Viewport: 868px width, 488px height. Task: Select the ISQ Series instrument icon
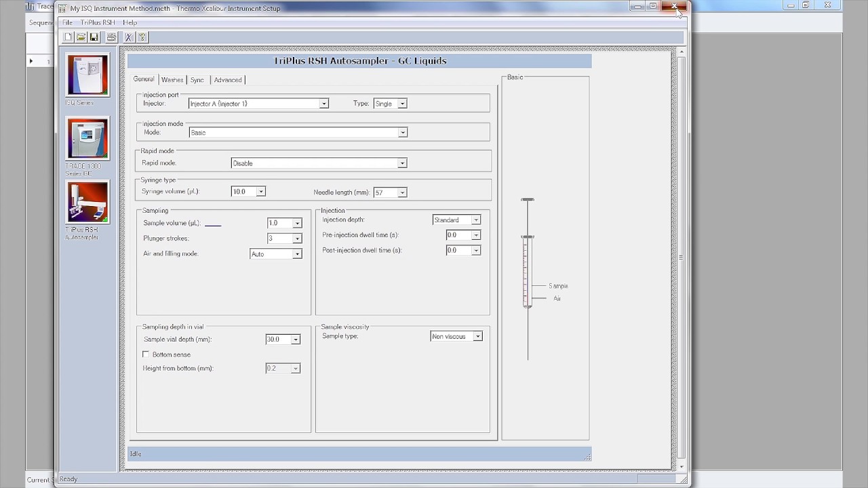click(87, 75)
